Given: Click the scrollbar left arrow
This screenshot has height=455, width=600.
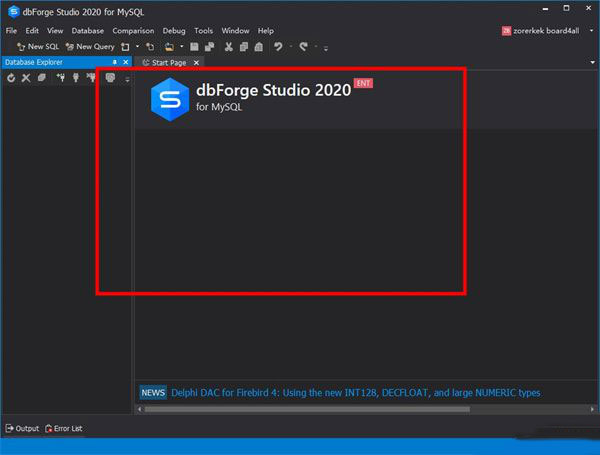Looking at the screenshot, I should [140, 409].
